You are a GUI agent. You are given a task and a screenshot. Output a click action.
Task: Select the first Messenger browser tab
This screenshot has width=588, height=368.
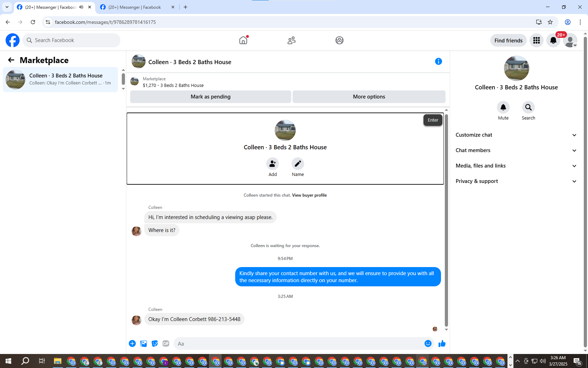click(x=51, y=7)
